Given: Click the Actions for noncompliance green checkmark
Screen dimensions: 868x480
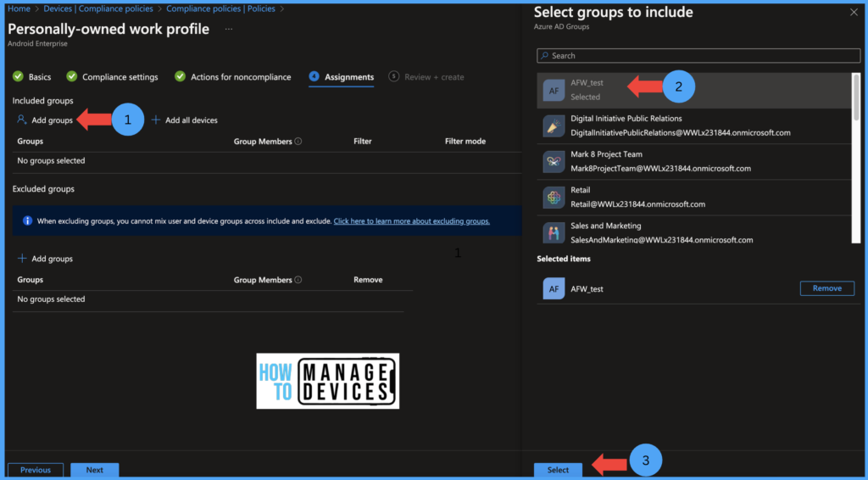Looking at the screenshot, I should coord(180,76).
